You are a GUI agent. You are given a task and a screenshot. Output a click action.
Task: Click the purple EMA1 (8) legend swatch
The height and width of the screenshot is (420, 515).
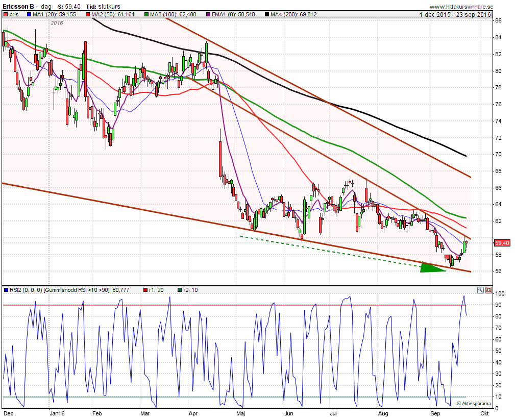[208, 14]
